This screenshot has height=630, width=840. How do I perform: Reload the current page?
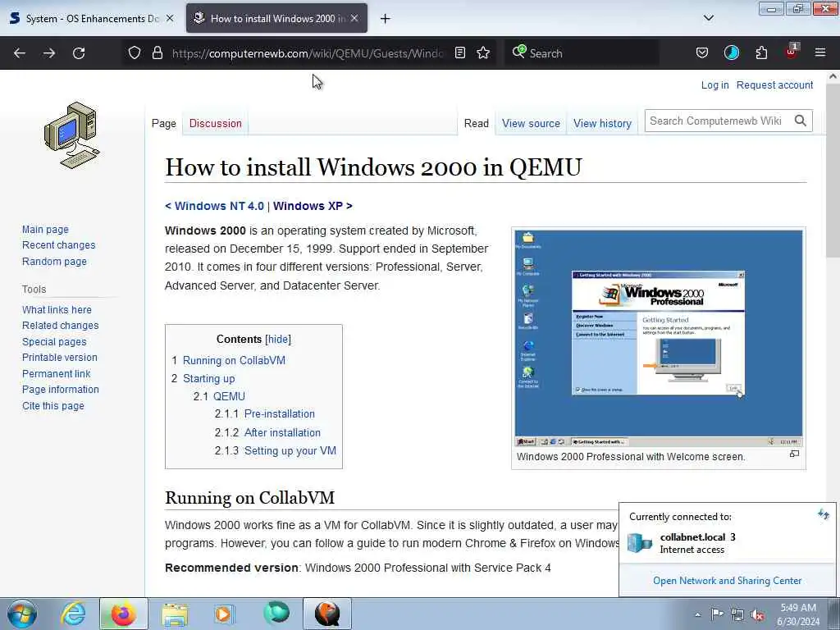click(x=79, y=53)
